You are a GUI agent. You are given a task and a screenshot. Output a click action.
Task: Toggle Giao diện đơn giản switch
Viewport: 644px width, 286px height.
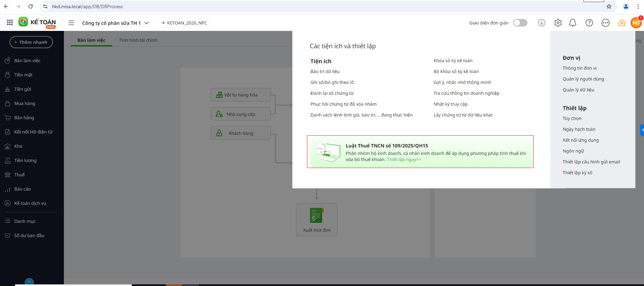click(520, 23)
